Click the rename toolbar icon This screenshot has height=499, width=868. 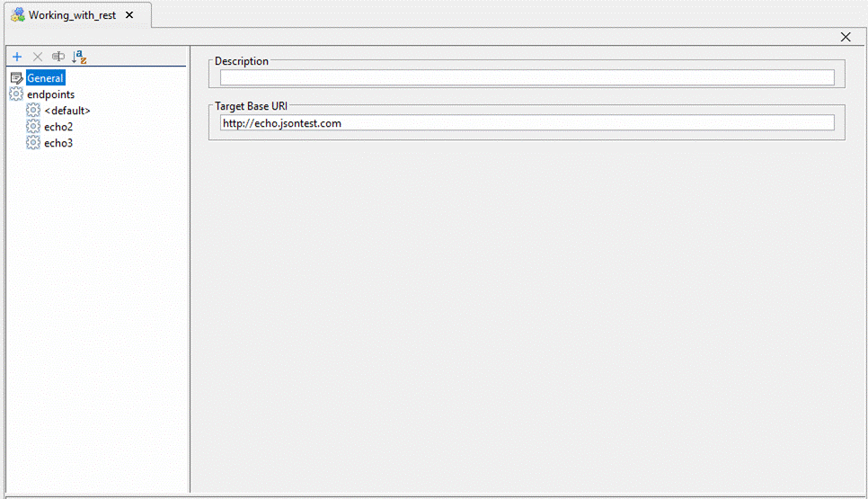click(58, 57)
